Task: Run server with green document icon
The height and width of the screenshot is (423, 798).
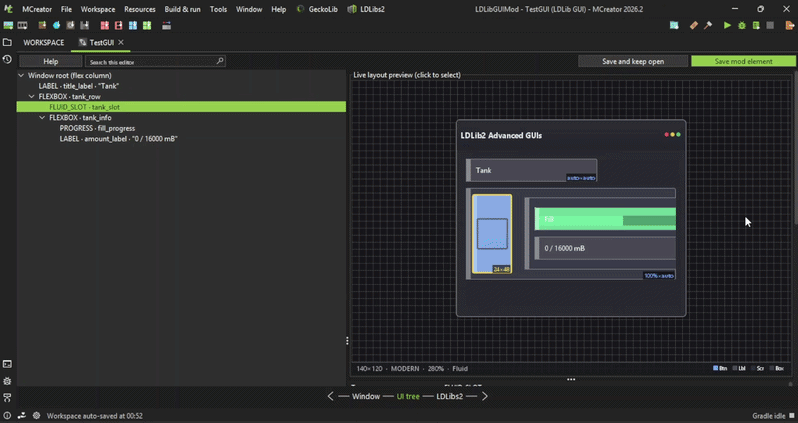Action: coord(756,25)
